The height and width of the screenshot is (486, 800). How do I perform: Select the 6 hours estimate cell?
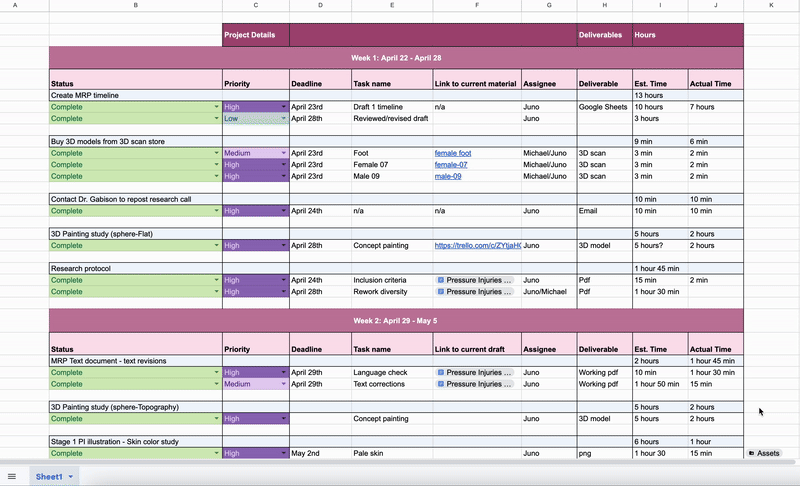660,442
